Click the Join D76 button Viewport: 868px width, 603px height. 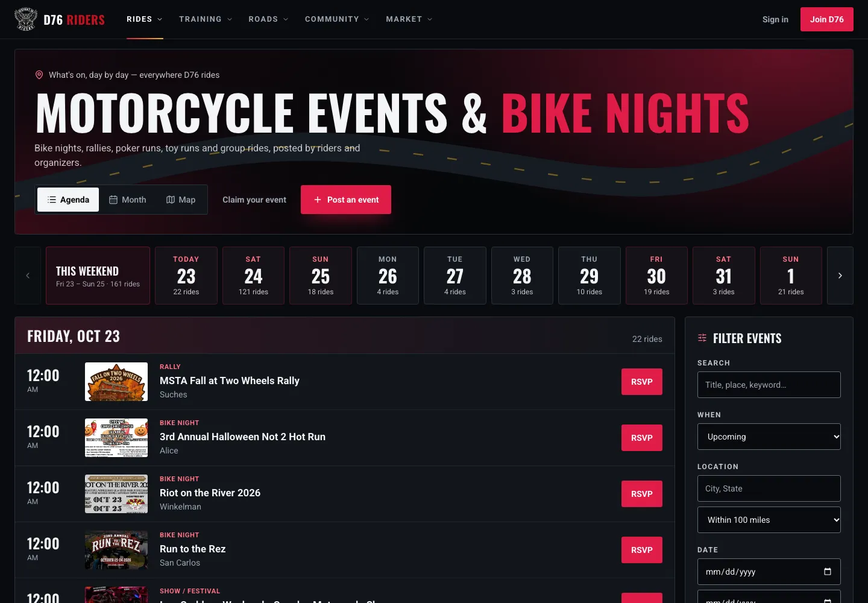827,19
